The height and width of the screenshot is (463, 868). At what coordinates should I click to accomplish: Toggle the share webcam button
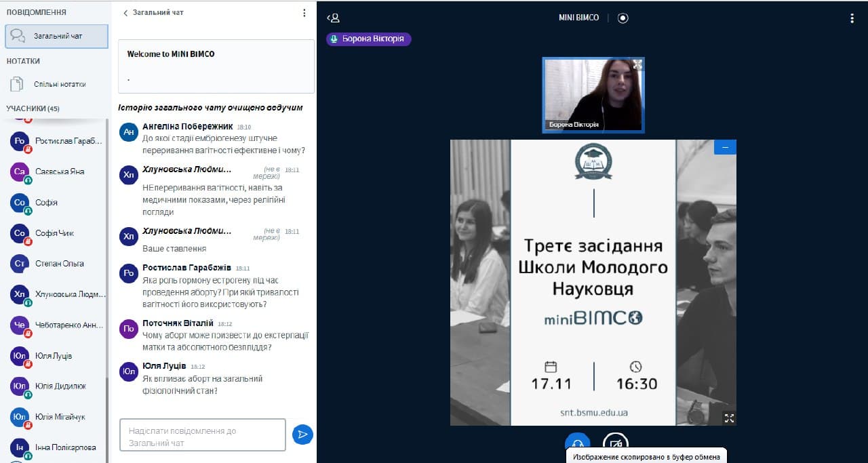click(616, 444)
